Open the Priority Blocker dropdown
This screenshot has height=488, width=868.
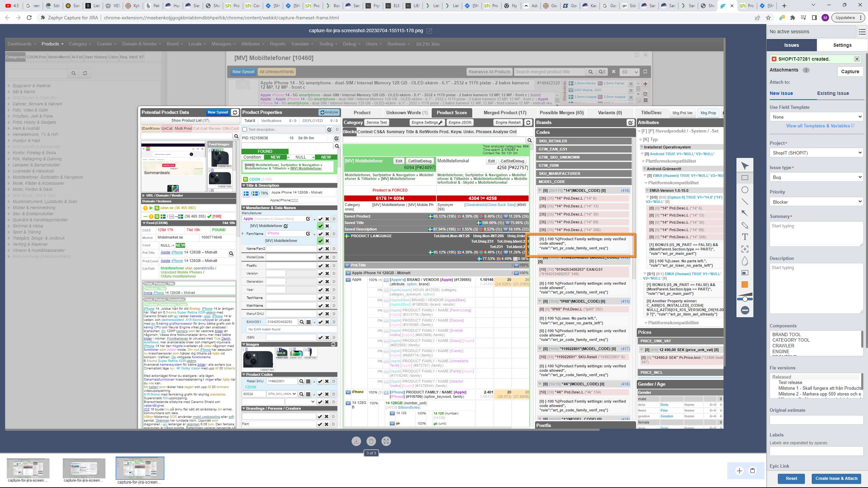(816, 202)
